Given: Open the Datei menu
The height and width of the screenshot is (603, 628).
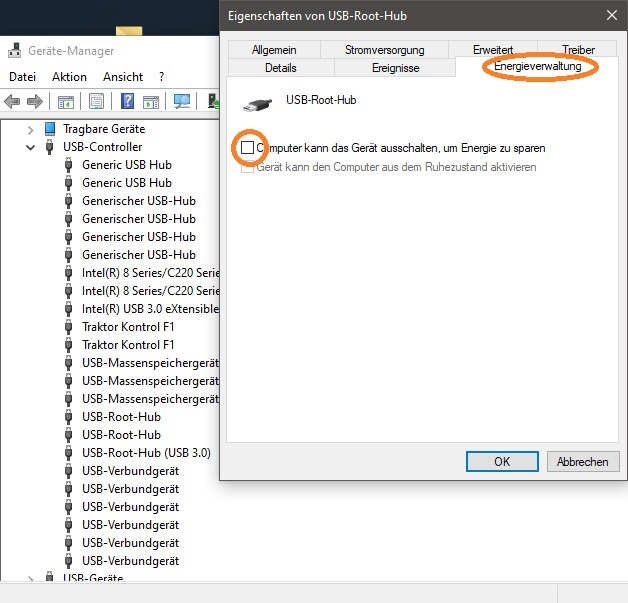Looking at the screenshot, I should (x=22, y=76).
